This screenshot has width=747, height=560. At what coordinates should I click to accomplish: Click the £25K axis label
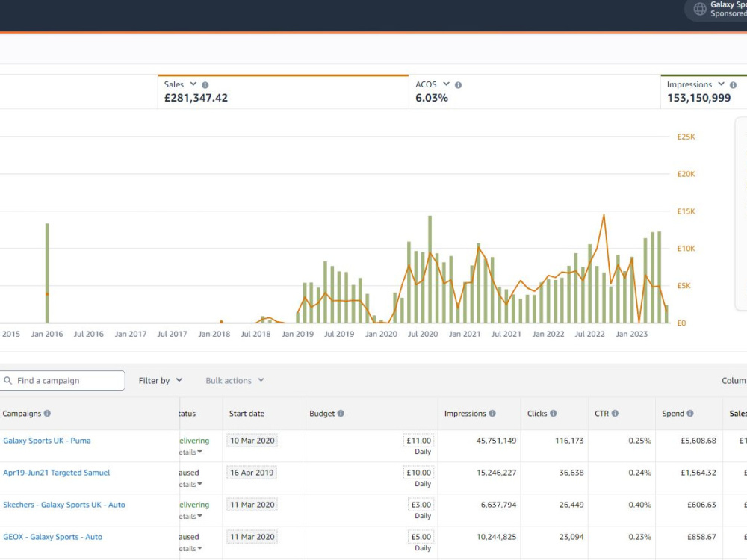point(686,137)
